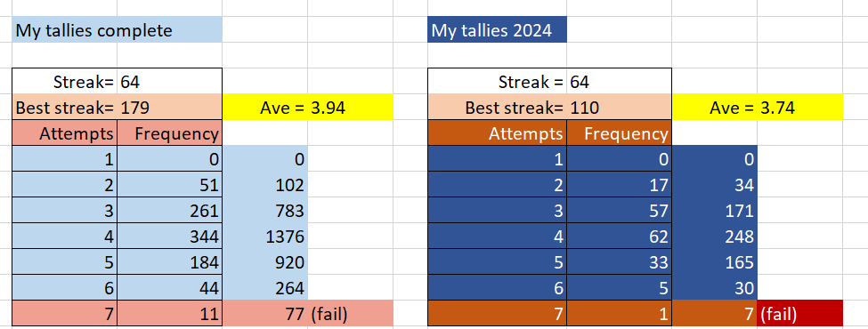The width and height of the screenshot is (868, 329).
Task: Select the Best streak value 179 cell
Action: pos(169,108)
